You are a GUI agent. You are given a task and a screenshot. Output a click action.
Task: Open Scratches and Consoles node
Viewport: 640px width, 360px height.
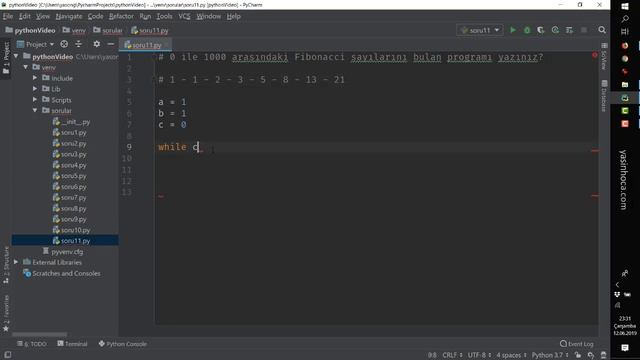click(x=62, y=273)
